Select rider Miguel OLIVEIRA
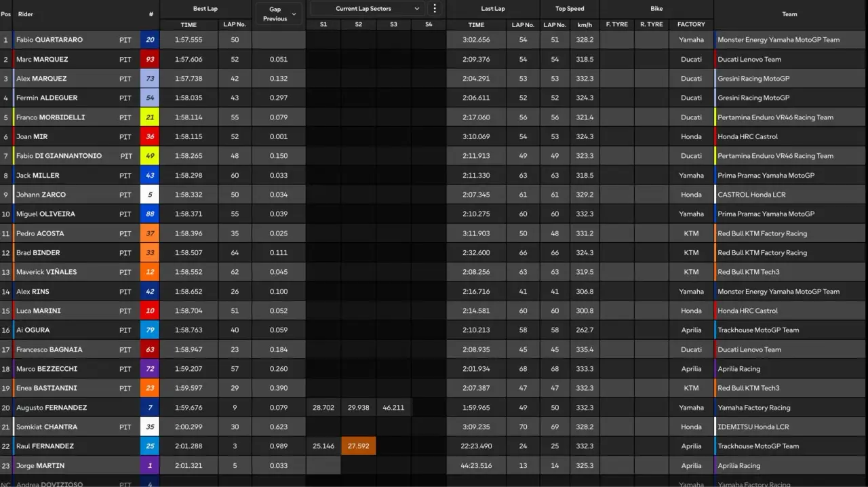Viewport: 868px width, 487px height. [45, 214]
